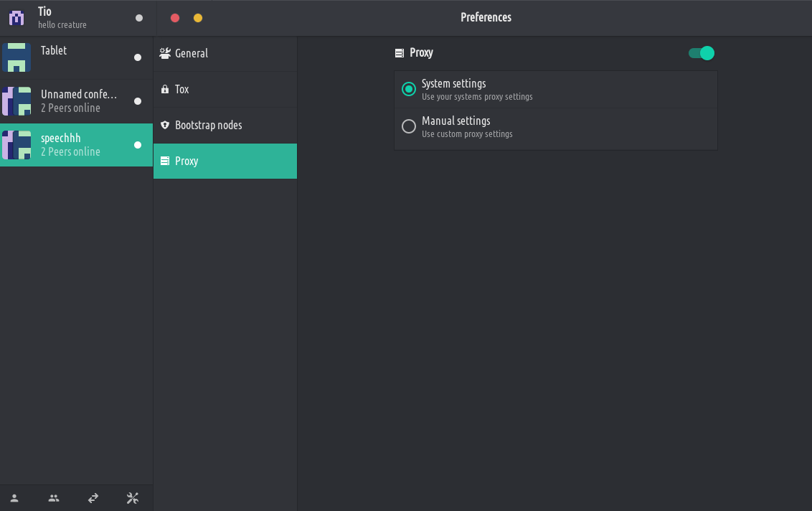The width and height of the screenshot is (812, 511).
Task: Click the Unnamed conference avatar icon
Action: tap(16, 101)
